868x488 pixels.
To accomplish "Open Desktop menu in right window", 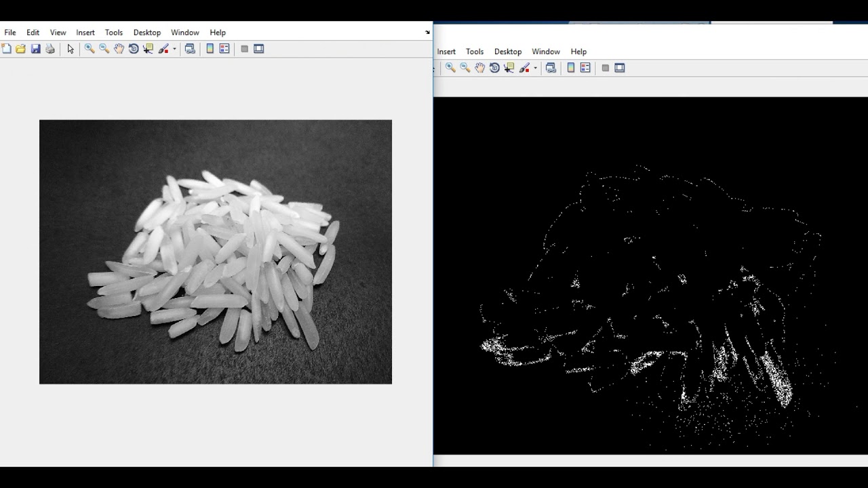I will (508, 52).
